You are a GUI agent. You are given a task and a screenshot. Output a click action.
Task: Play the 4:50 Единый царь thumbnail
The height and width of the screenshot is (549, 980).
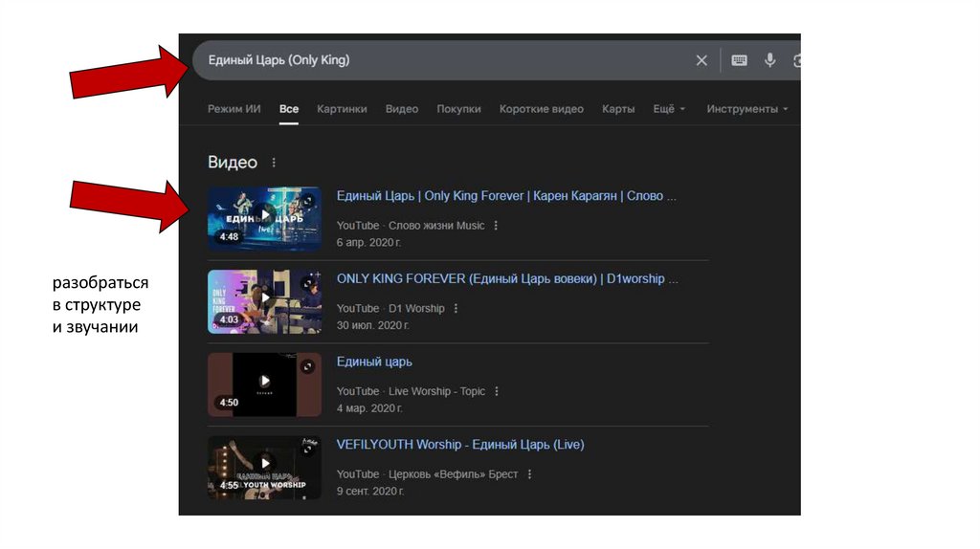pos(264,384)
